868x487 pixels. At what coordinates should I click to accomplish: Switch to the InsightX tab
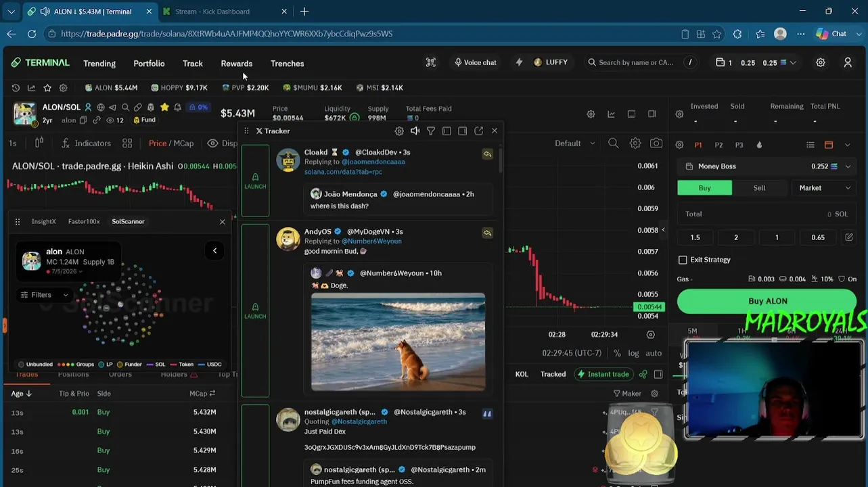coord(44,221)
